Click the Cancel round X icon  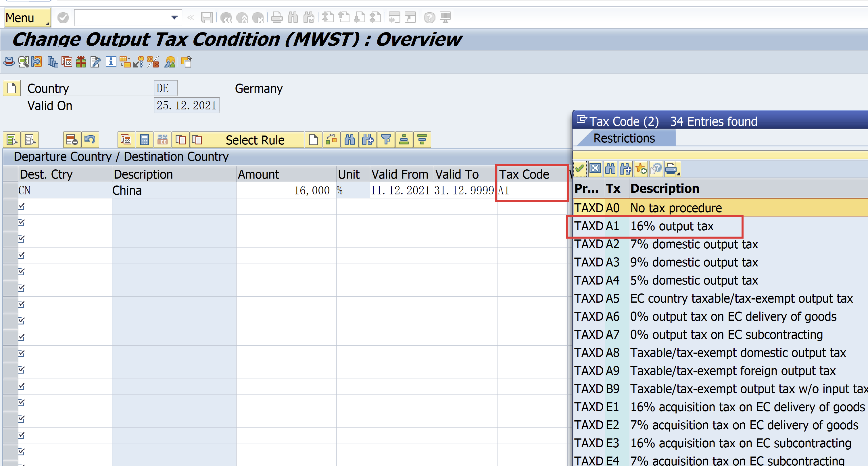click(258, 18)
